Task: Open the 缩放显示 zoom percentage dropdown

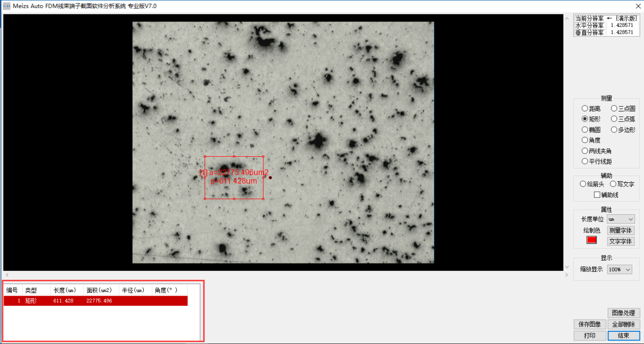Action: tap(620, 269)
